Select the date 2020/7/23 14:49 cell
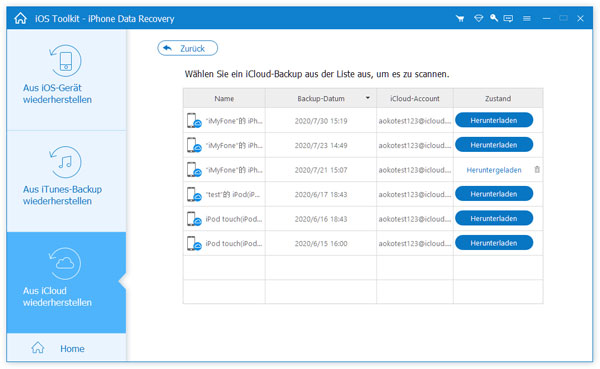This screenshot has width=600, height=369. click(x=321, y=145)
